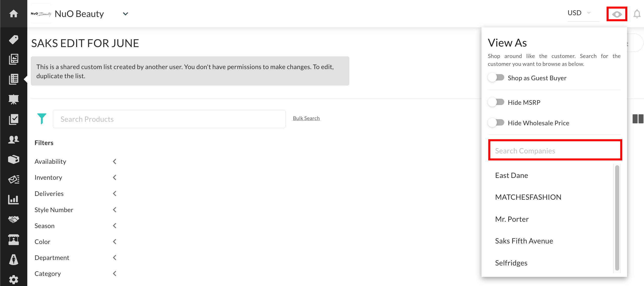Click the Search Products field
644x286 pixels.
click(x=169, y=119)
